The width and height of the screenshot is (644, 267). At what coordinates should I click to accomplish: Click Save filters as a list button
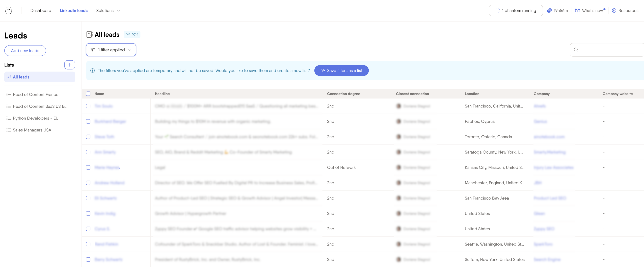pos(341,70)
